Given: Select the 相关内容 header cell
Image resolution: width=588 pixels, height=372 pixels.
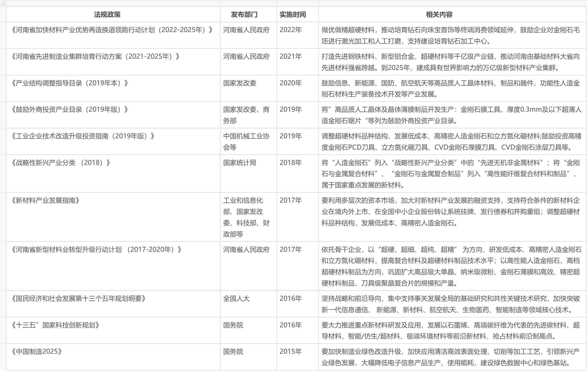Looking at the screenshot, I should (453, 14).
